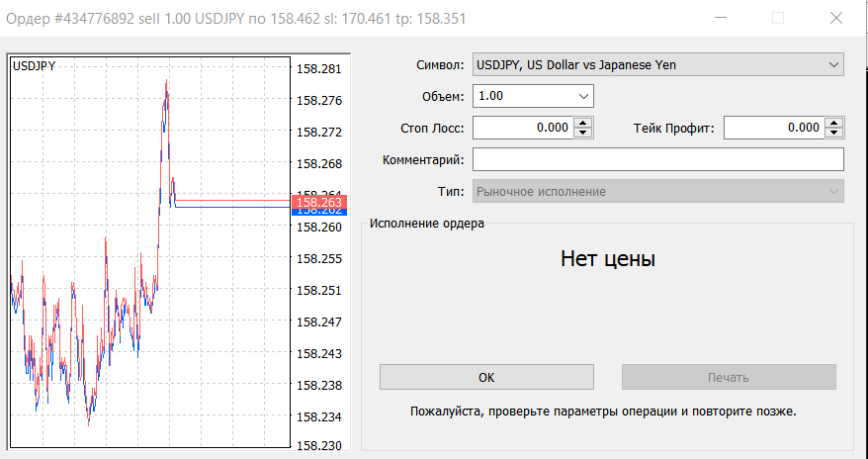Click the 158.251 price axis label
868x459 pixels.
319,290
